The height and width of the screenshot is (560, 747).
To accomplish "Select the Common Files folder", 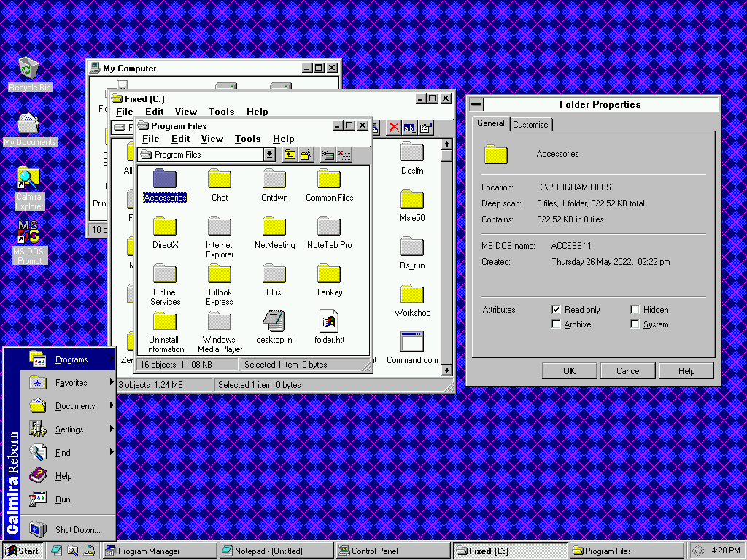I will 329,185.
